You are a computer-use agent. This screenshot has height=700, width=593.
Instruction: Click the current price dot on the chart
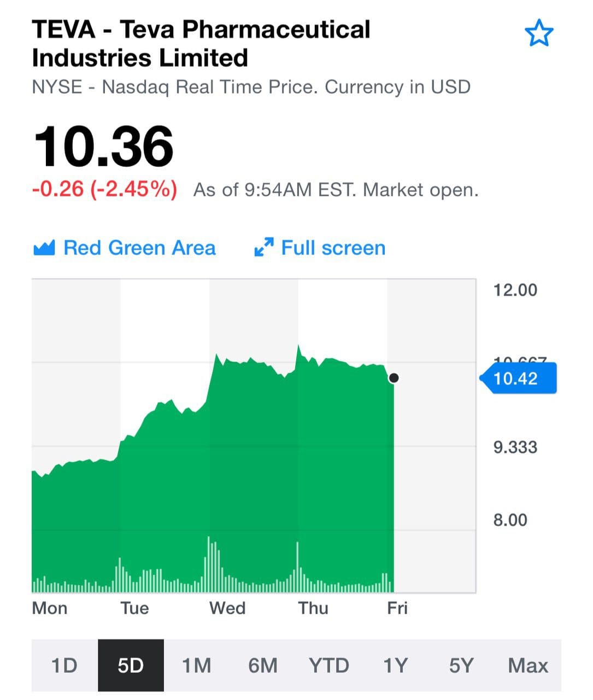pyautogui.click(x=394, y=378)
